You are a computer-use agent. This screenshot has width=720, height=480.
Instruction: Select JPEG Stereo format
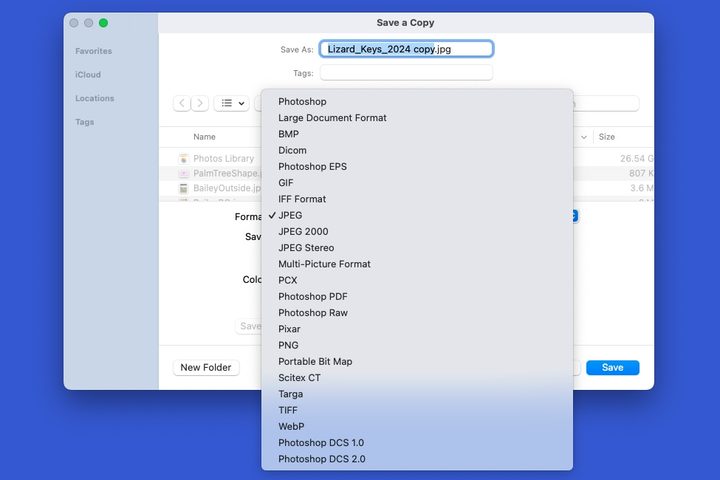point(417,248)
